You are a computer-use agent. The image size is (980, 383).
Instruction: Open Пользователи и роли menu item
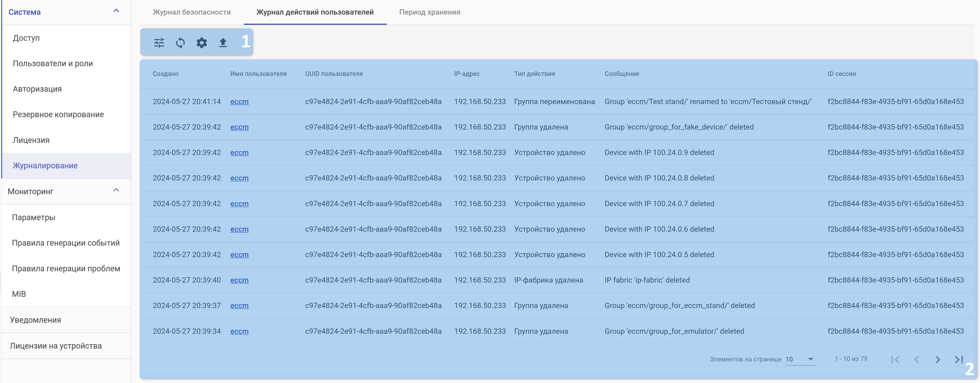point(53,63)
